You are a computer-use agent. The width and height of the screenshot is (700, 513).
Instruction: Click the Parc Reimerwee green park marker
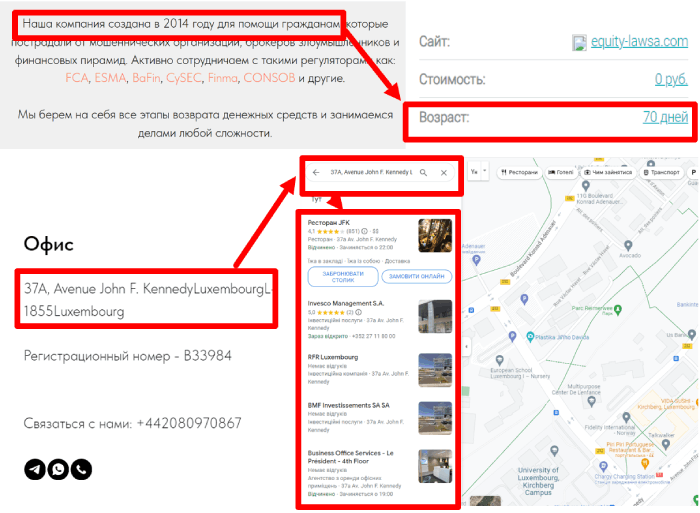[618, 309]
